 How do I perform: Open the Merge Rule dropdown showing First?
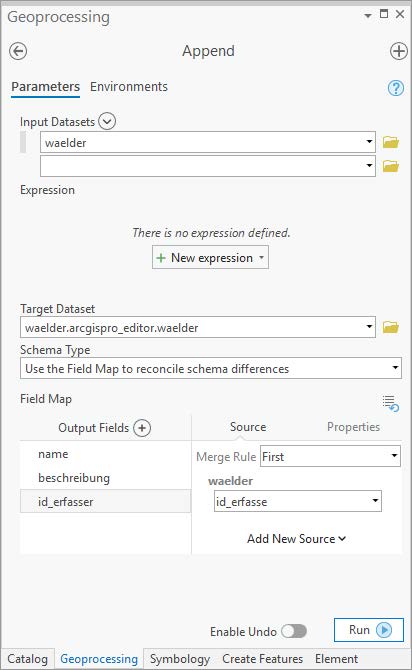click(x=330, y=456)
